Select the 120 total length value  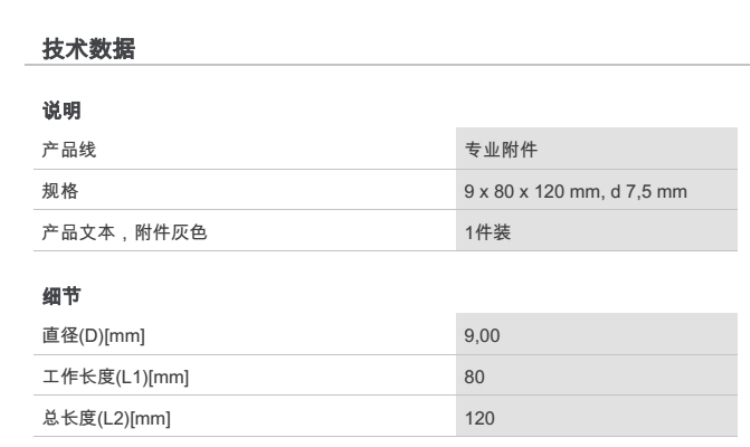click(x=478, y=418)
